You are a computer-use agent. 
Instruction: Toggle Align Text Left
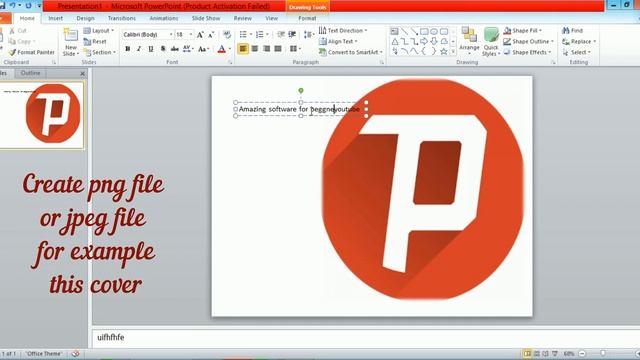243,49
